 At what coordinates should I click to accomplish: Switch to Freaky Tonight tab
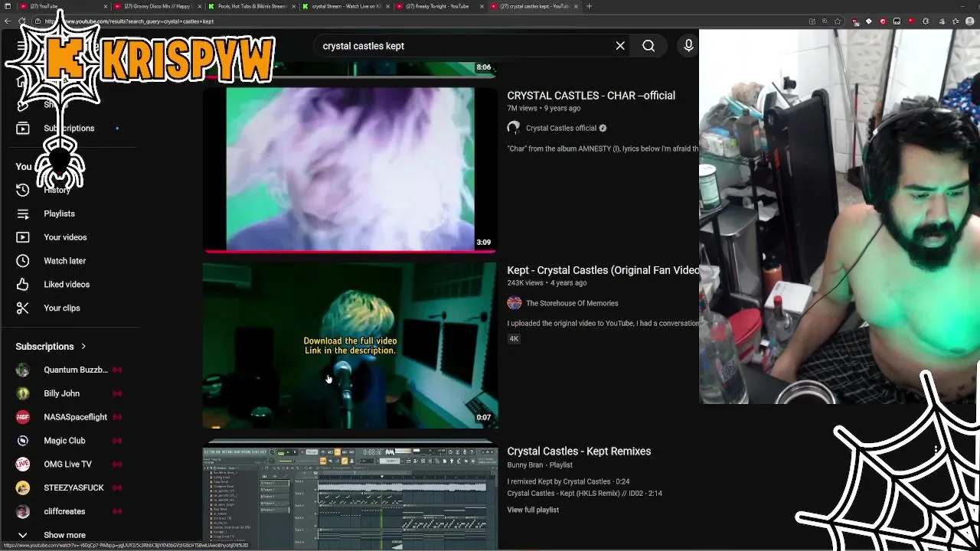[x=440, y=6]
